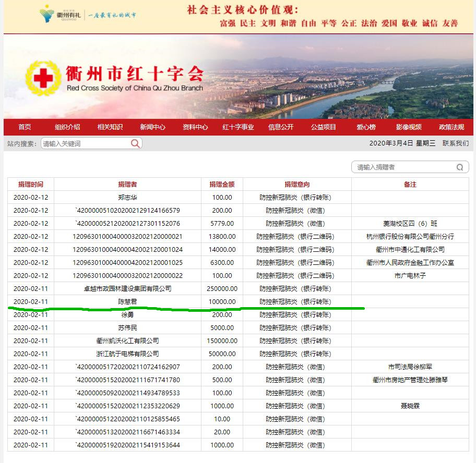Screen dimensions: 476x463
Task: Click donor name 衢州凯沃化工有限公司
Action: pyautogui.click(x=127, y=341)
